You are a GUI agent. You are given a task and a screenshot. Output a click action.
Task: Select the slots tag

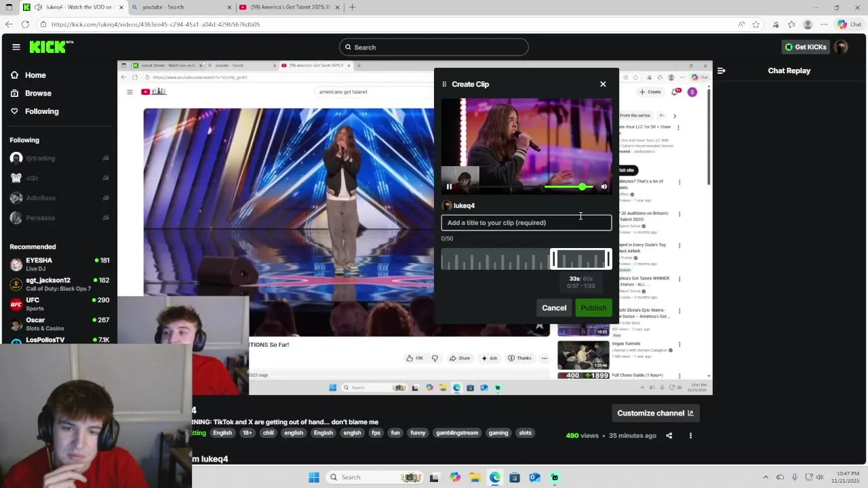coord(526,433)
